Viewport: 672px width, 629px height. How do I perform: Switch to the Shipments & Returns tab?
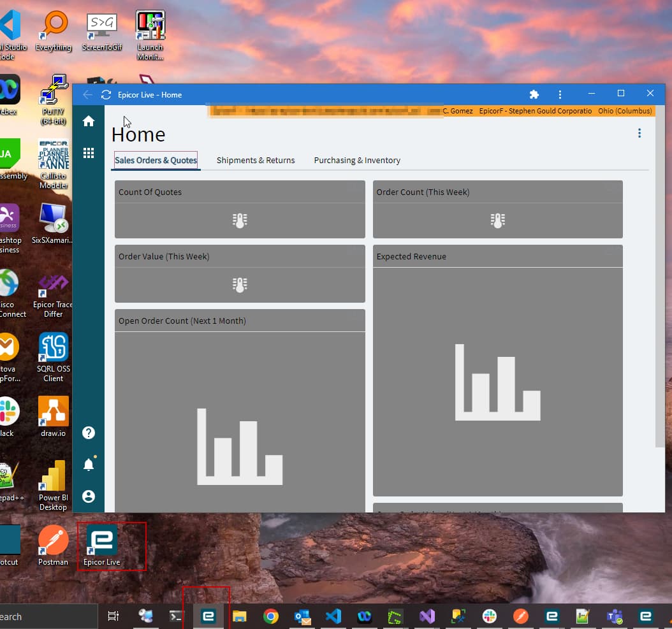[255, 161]
